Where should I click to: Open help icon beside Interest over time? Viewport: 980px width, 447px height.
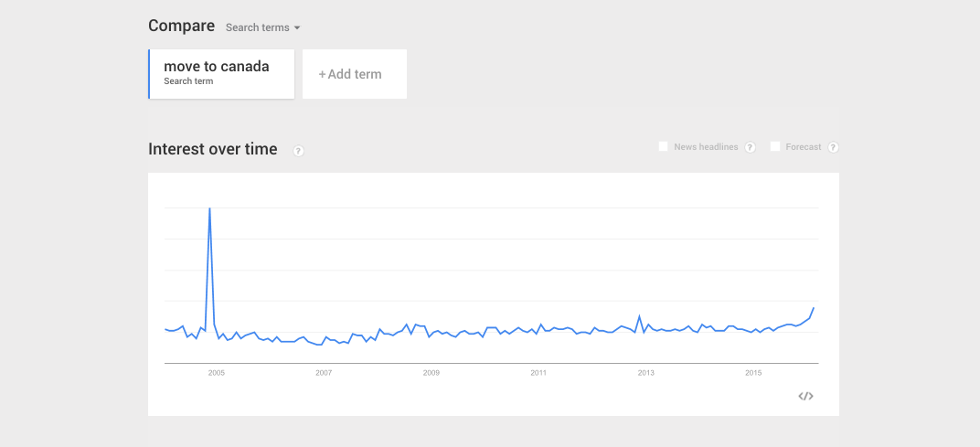pos(298,151)
